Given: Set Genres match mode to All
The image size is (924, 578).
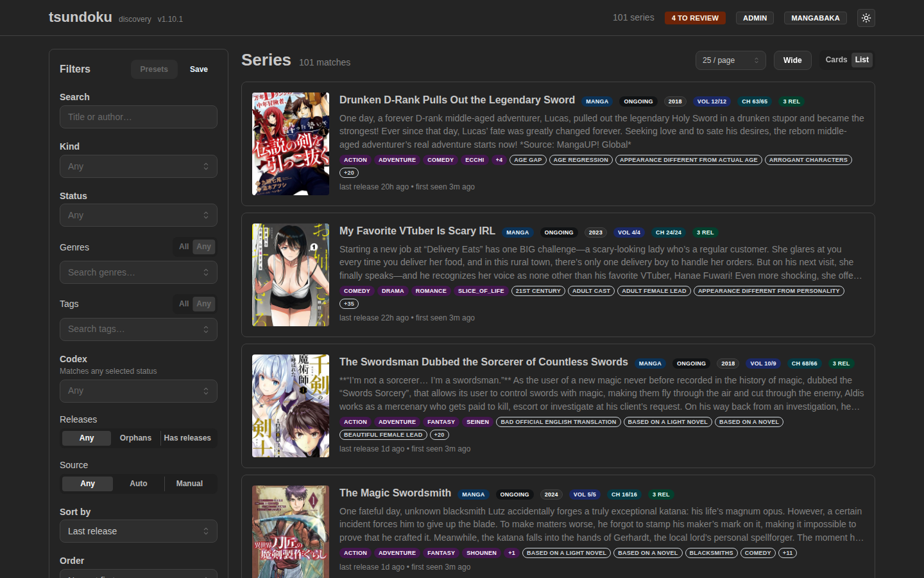Looking at the screenshot, I should point(184,247).
